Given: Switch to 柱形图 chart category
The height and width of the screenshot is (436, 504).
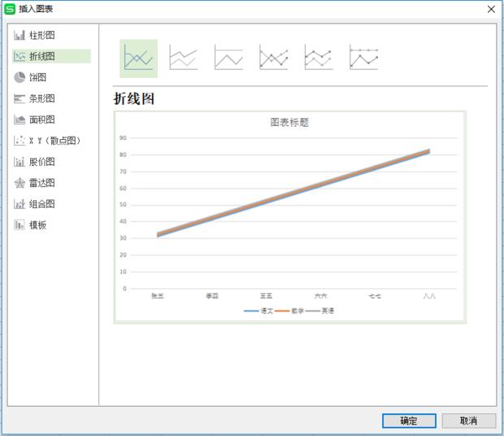Looking at the screenshot, I should coord(41,35).
